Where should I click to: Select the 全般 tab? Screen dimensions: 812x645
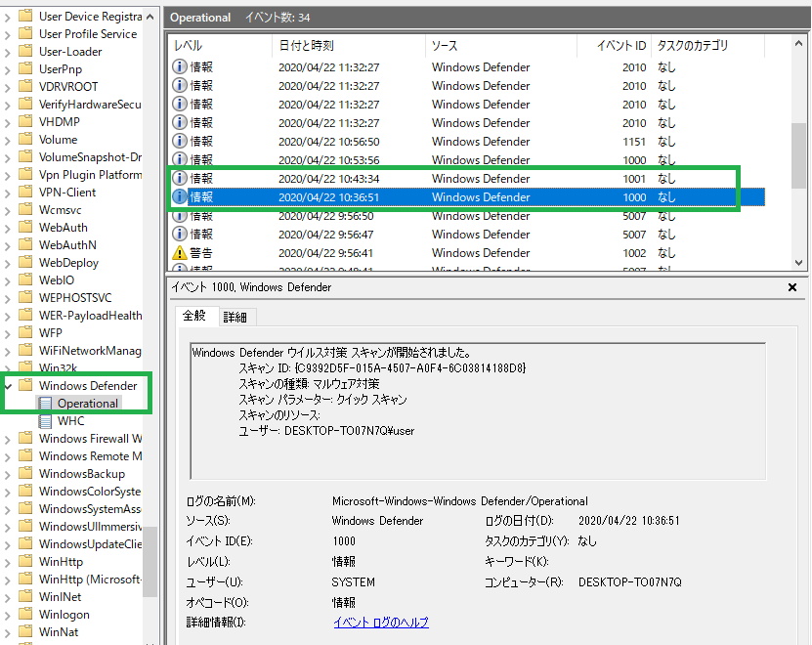[194, 316]
